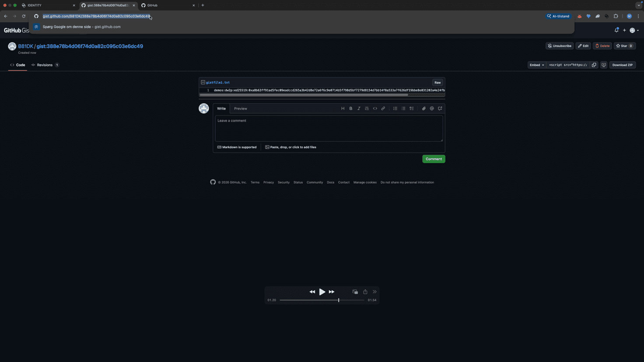Click Download ZIP for the gist
Image resolution: width=644 pixels, height=362 pixels.
(x=622, y=65)
